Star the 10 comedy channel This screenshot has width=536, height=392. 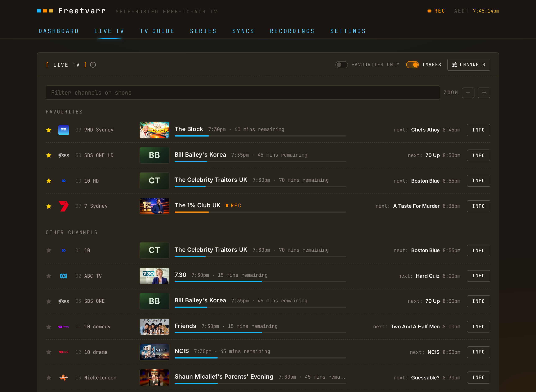coord(49,327)
